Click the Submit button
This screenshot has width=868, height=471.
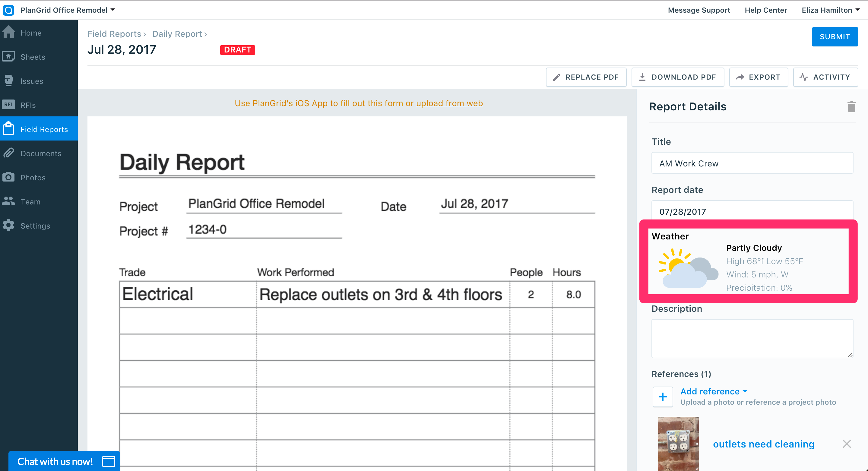point(835,36)
